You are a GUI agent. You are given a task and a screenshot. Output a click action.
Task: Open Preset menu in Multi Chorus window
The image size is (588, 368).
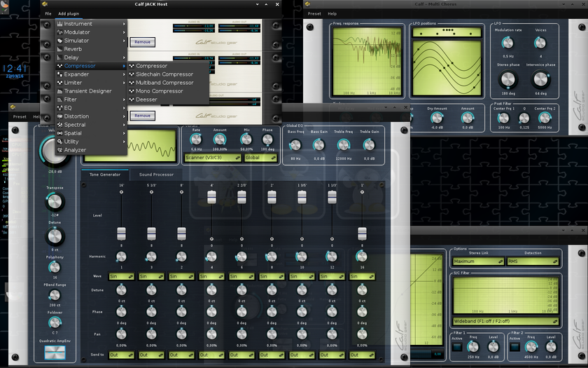pos(314,13)
